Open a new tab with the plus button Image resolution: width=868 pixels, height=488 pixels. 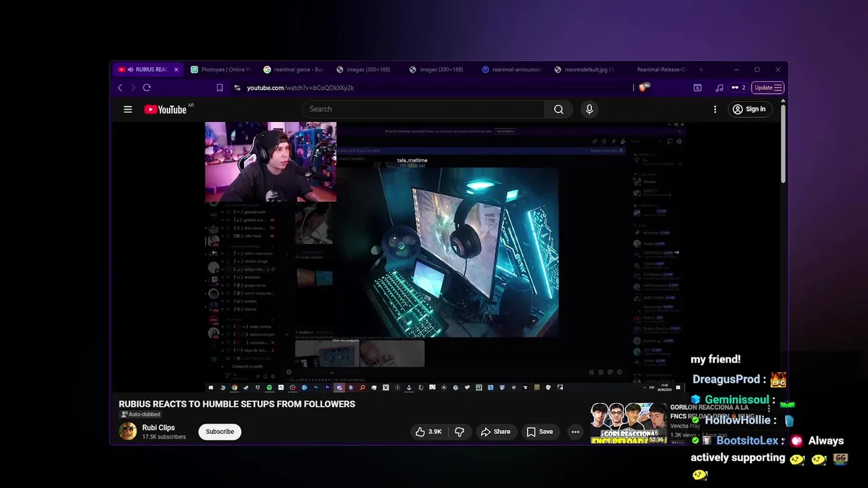pyautogui.click(x=701, y=69)
